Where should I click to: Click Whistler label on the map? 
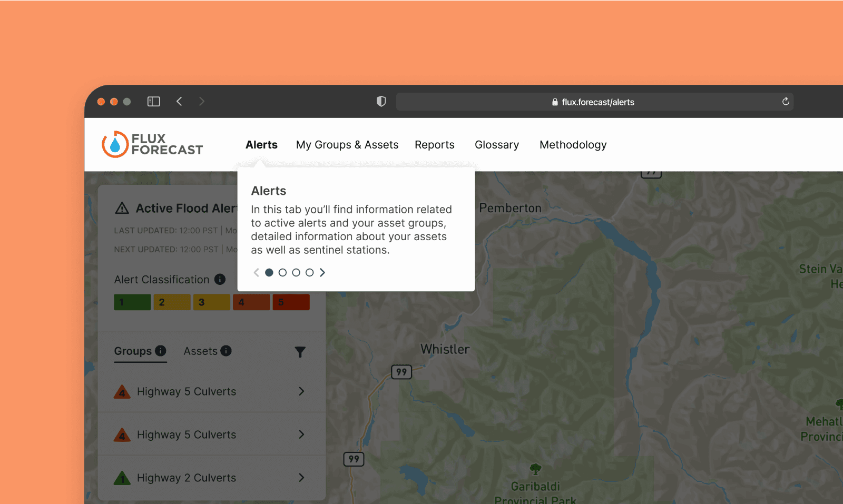click(x=445, y=349)
